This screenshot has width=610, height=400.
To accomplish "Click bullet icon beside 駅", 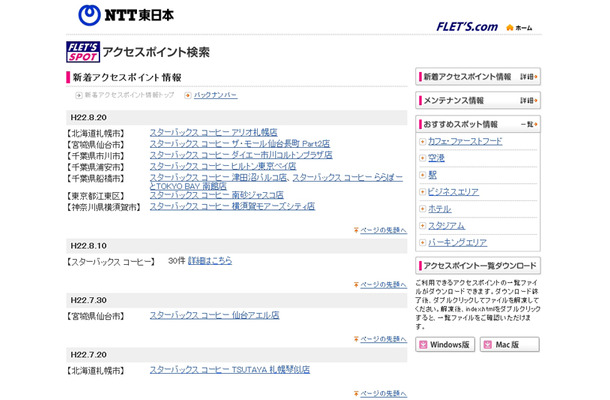I will (x=422, y=175).
